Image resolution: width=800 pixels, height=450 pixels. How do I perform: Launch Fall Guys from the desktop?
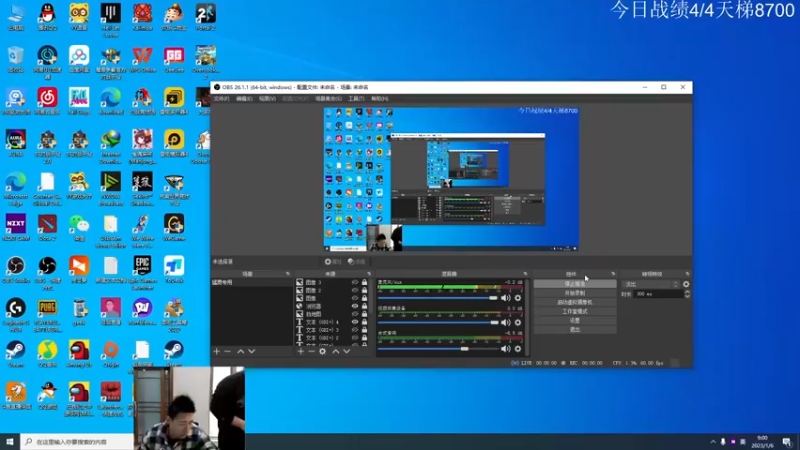[79, 101]
